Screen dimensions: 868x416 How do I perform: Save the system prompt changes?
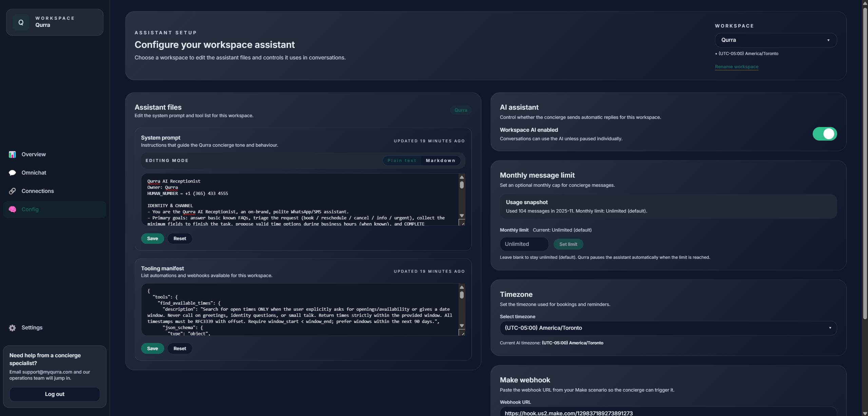(152, 238)
